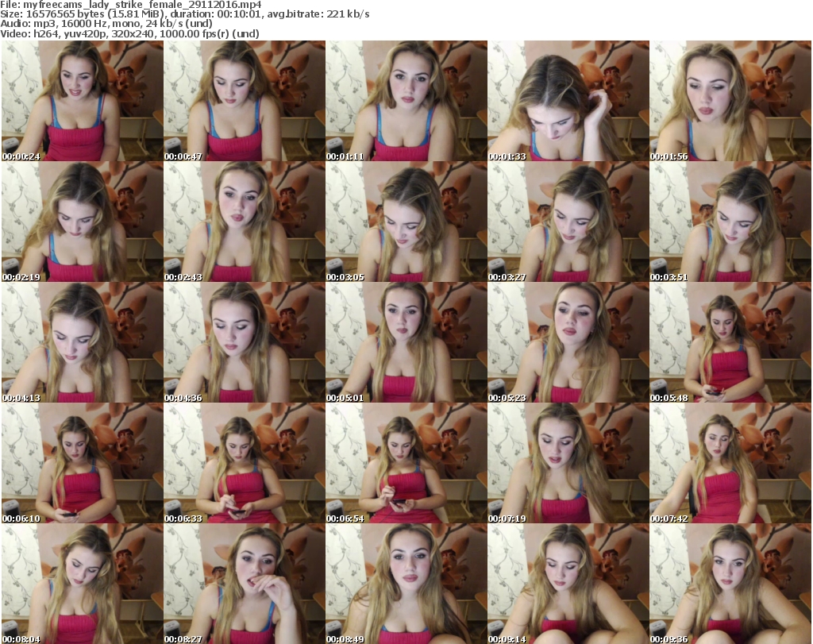Open the thumbnail stamped 00:00:47

245,101
